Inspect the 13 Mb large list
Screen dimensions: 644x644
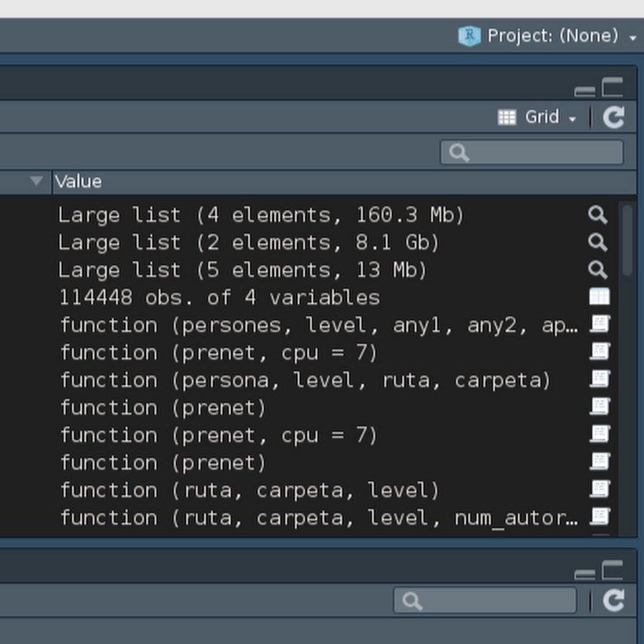[597, 270]
